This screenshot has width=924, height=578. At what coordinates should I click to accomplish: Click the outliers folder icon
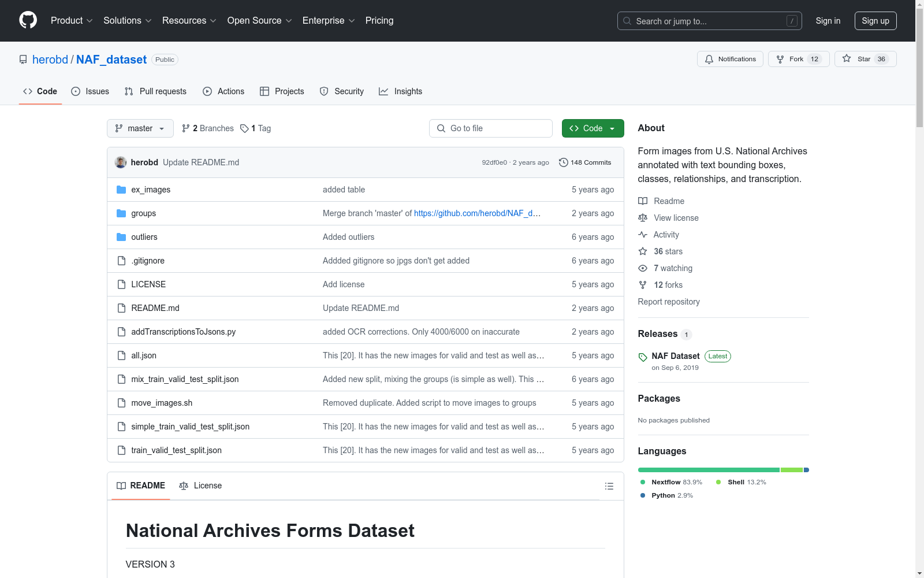coord(121,237)
